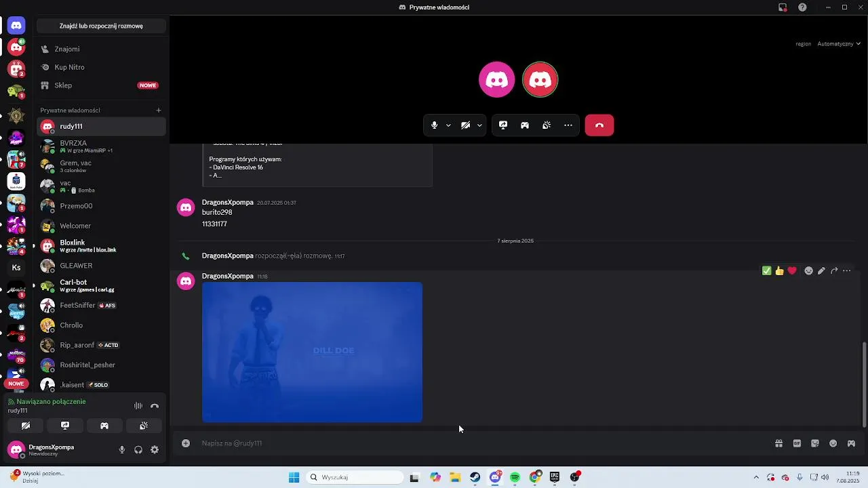Open Znajomi friends tab
This screenshot has height=488, width=868.
(x=101, y=49)
